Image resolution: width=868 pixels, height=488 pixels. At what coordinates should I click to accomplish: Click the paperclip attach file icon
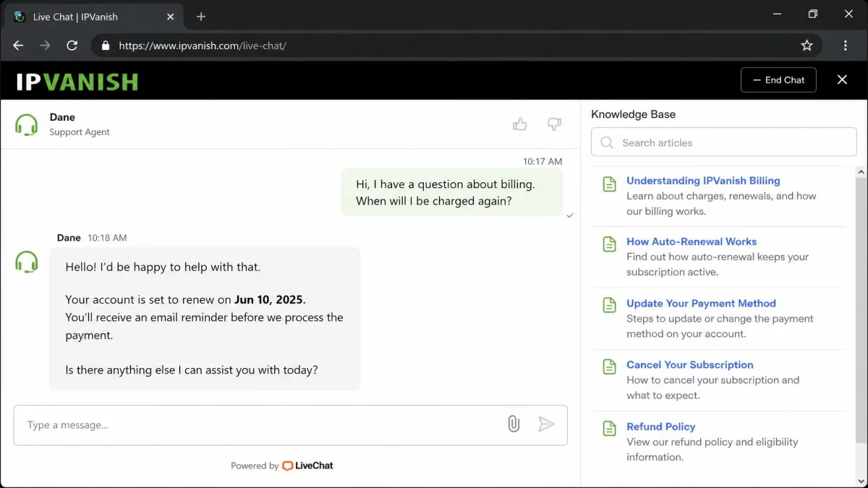514,424
